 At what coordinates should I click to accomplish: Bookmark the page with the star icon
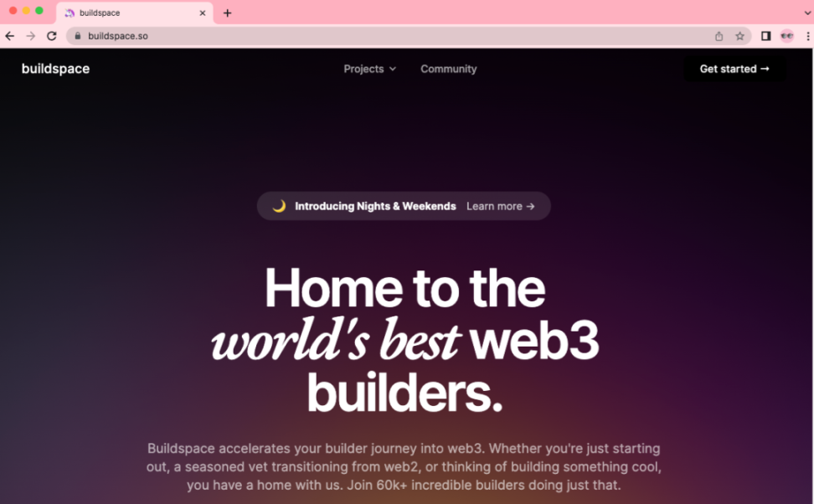(x=739, y=36)
